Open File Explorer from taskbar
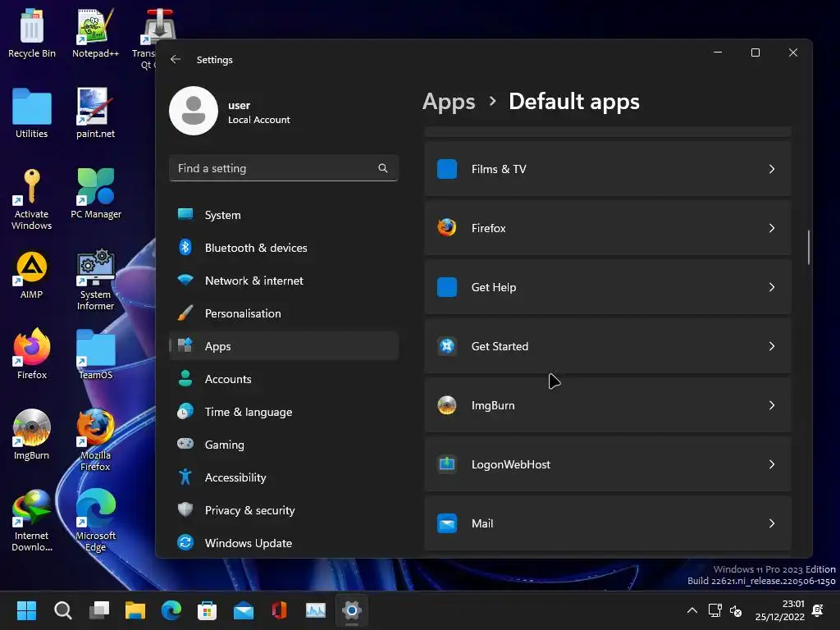Image resolution: width=840 pixels, height=630 pixels. tap(135, 610)
